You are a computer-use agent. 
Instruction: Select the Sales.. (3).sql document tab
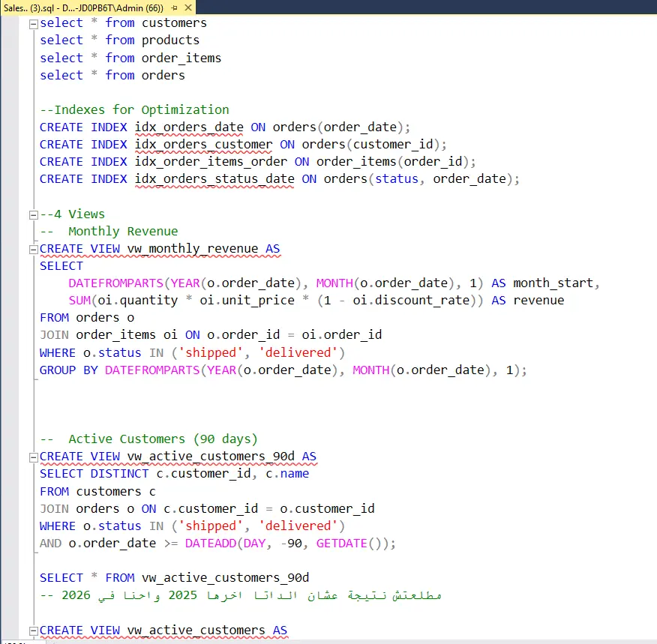pos(83,8)
